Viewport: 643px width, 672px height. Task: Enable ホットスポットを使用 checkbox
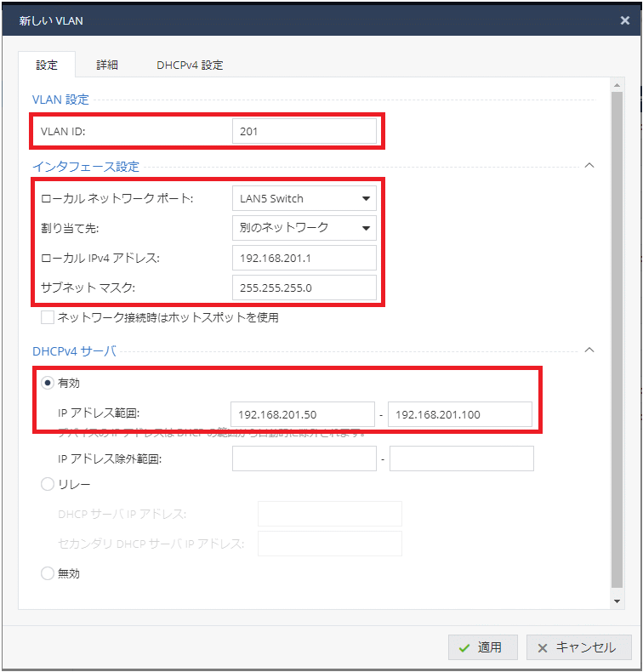coord(48,318)
